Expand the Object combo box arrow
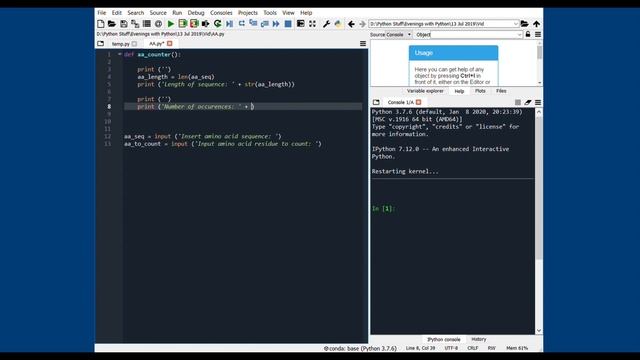This screenshot has height=360, width=640. pyautogui.click(x=519, y=35)
